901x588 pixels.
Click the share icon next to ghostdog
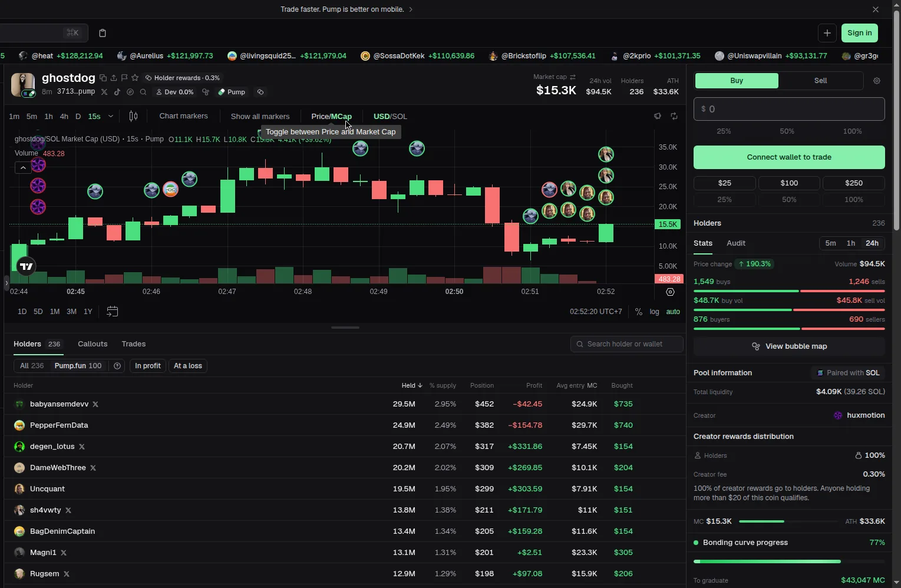pyautogui.click(x=114, y=78)
